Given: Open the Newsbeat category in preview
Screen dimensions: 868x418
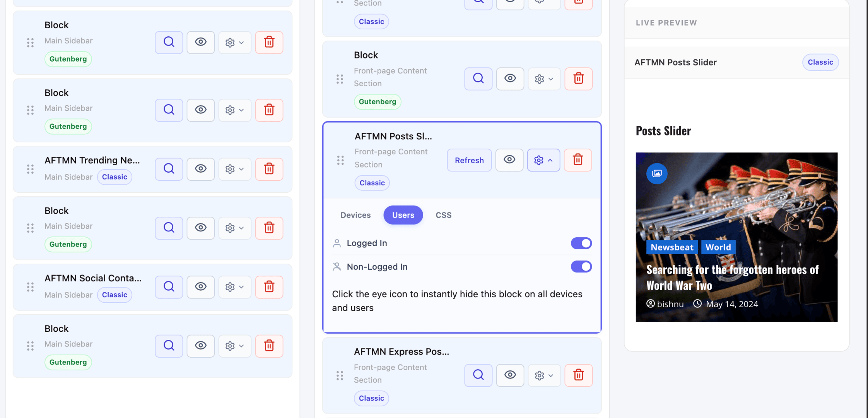Looking at the screenshot, I should pos(672,247).
